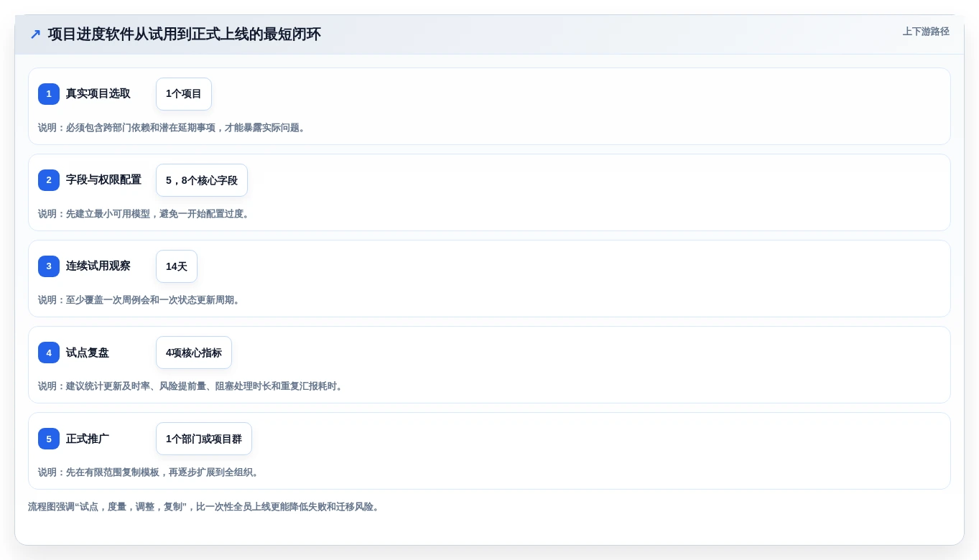The image size is (979, 560).
Task: Select the heading 项目进度软件从试用到正式上线的最短闭环
Action: pyautogui.click(x=185, y=34)
